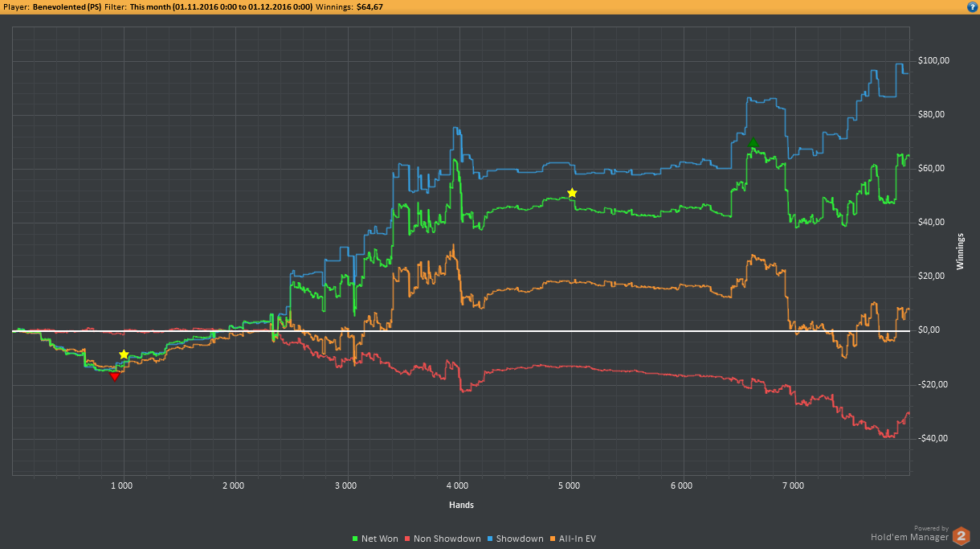This screenshot has width=980, height=549.
Task: Click the winnings value $64,67
Action: click(368, 6)
